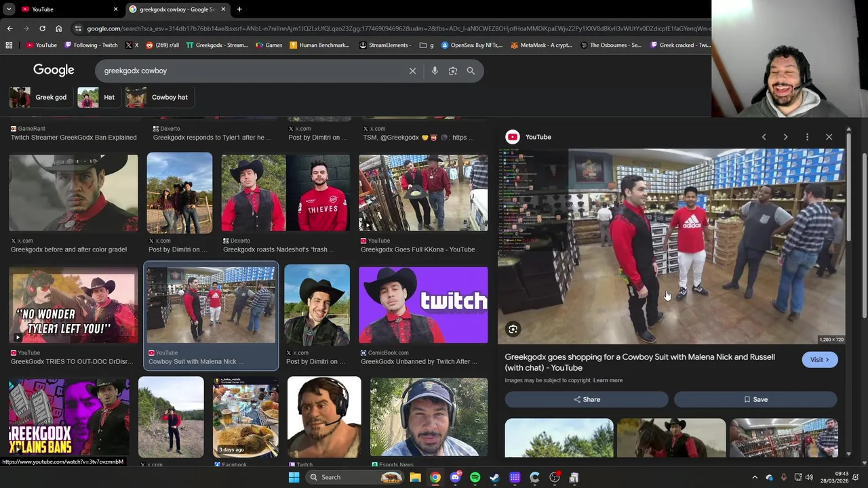The image size is (868, 488).
Task: Go to previous image in preview panel
Action: (764, 137)
